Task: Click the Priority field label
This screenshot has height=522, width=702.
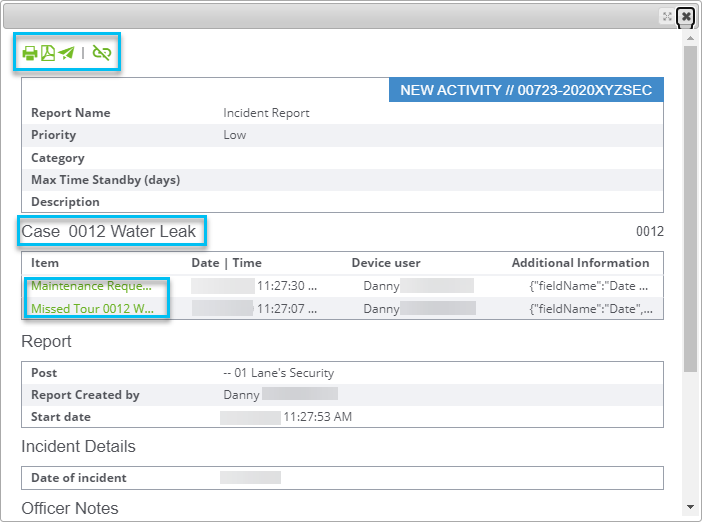Action: click(x=54, y=135)
